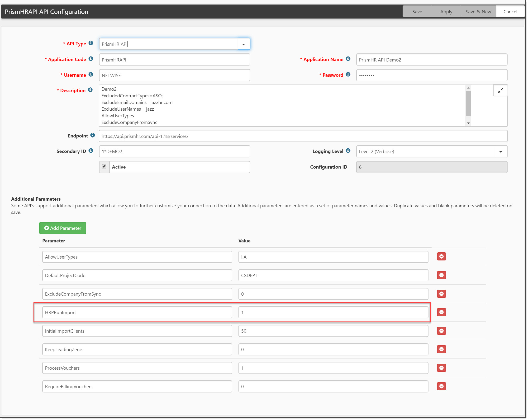This screenshot has height=420, width=528.
Task: Delete the DefaultProjectCode parameter row
Action: 441,275
